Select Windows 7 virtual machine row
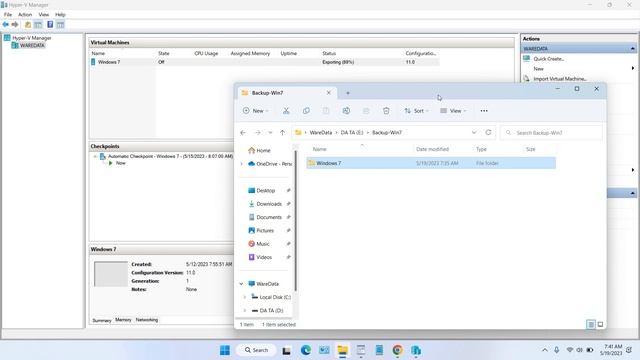640x360 pixels. click(x=264, y=62)
